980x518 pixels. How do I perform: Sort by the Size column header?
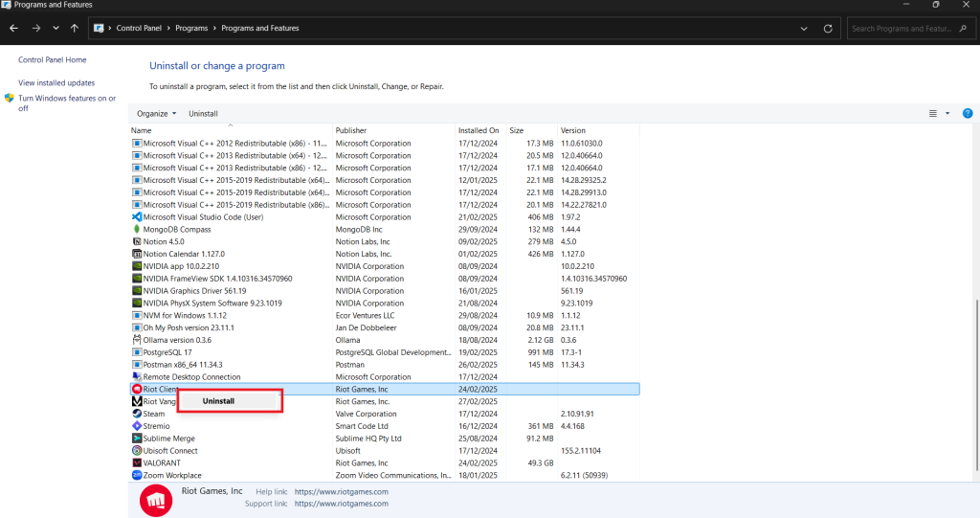click(531, 130)
